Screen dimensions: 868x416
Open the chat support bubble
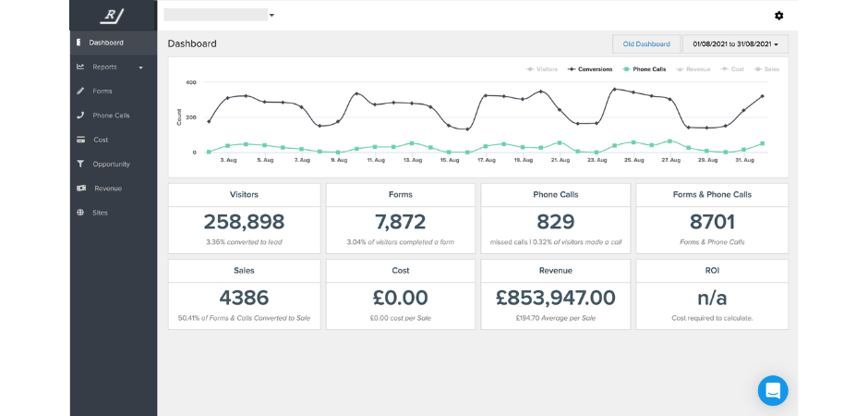coord(772,390)
